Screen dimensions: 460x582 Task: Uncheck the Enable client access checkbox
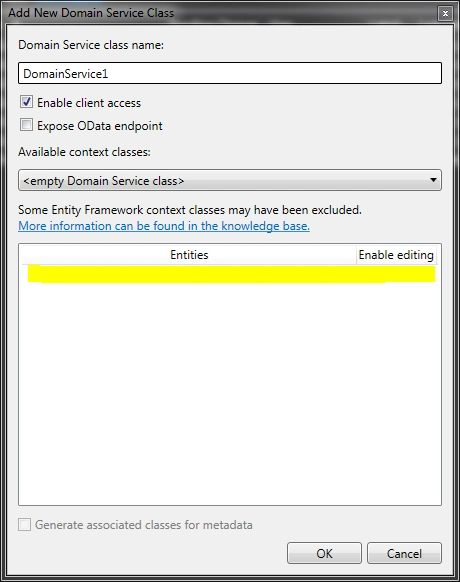coord(26,102)
